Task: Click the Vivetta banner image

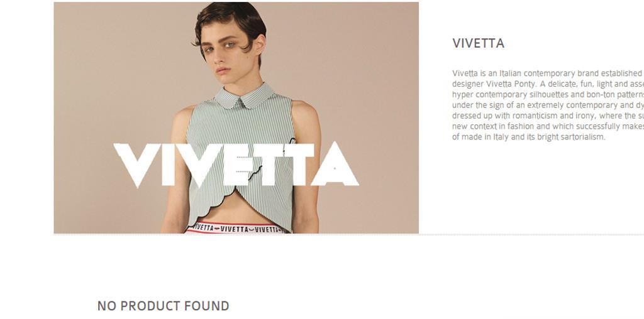Action: click(236, 117)
